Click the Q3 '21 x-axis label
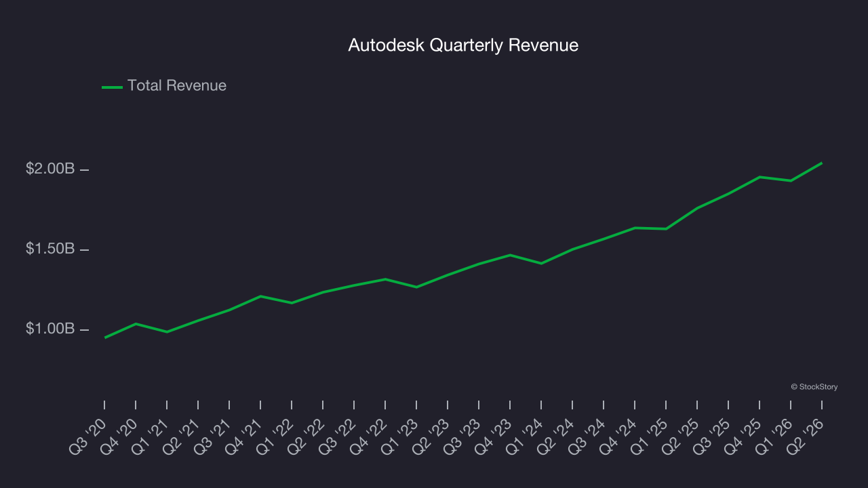Image resolution: width=868 pixels, height=488 pixels. pyautogui.click(x=214, y=436)
